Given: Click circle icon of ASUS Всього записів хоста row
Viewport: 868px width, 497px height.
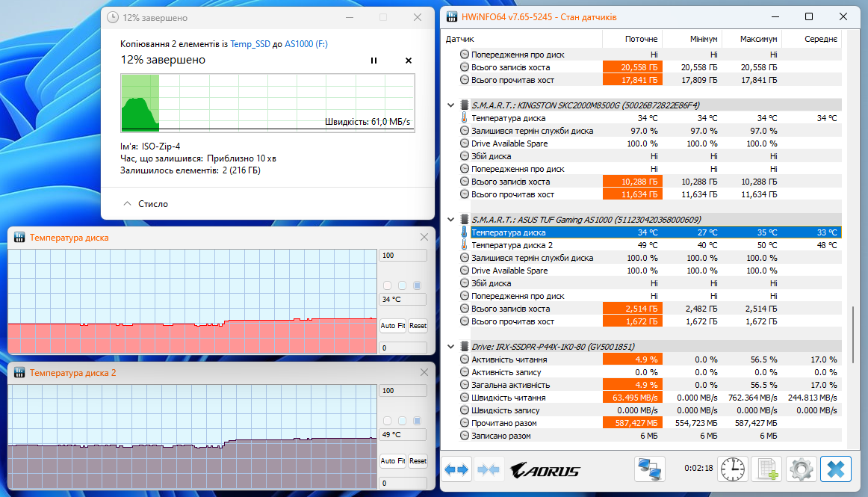Looking at the screenshot, I should click(x=465, y=309).
